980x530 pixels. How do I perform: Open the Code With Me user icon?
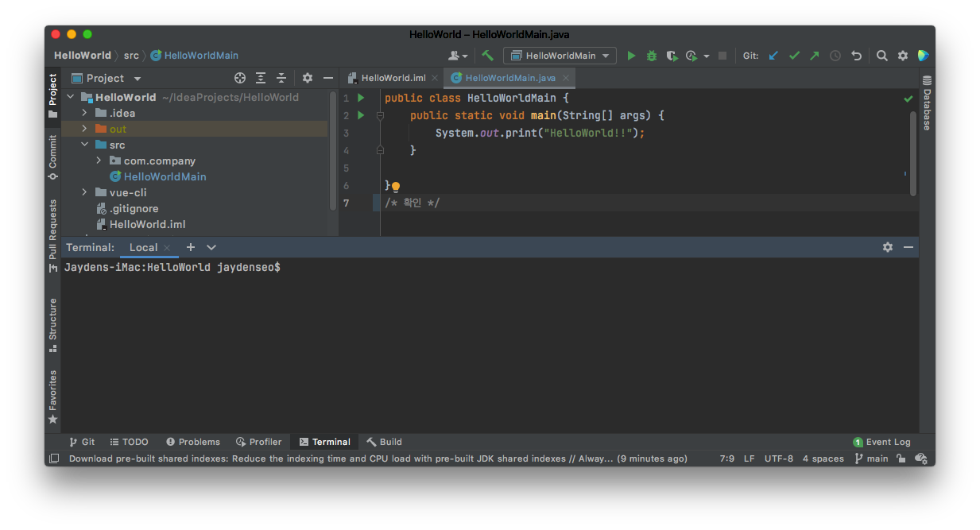pyautogui.click(x=456, y=56)
